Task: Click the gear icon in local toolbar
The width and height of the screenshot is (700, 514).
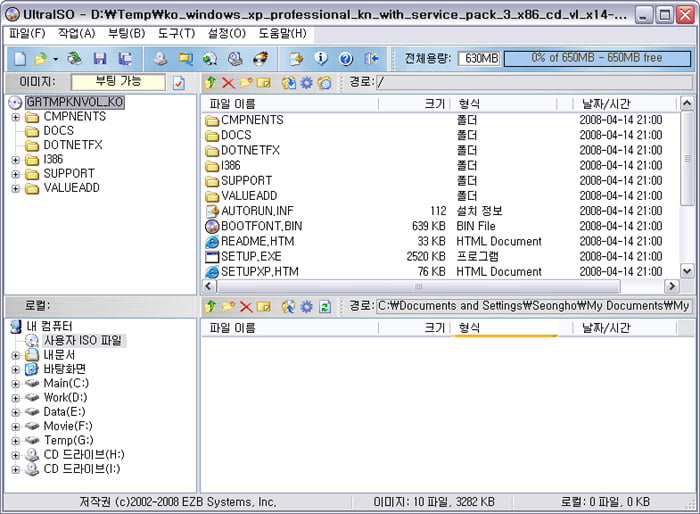Action: [307, 306]
